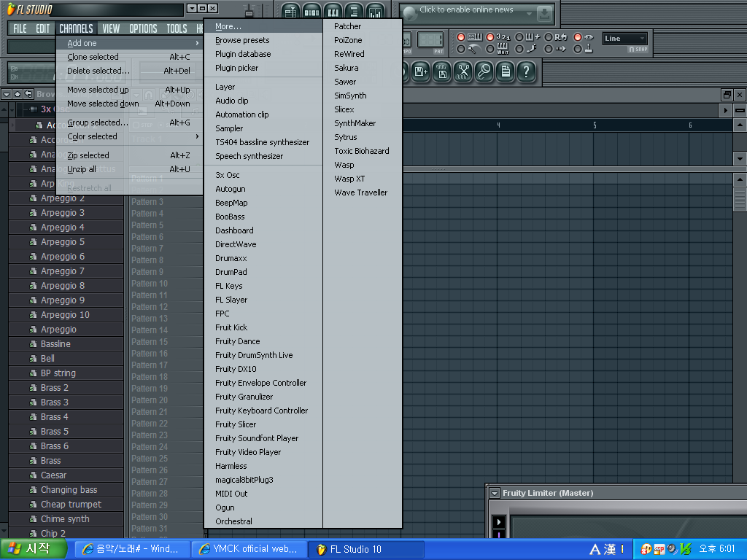
Task: Open the piano roll window button
Action: click(333, 12)
